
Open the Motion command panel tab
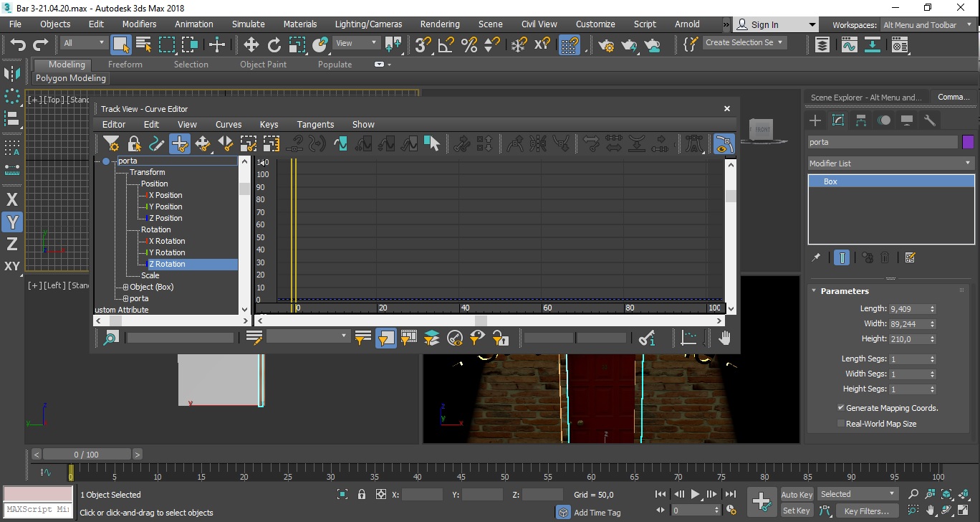click(884, 120)
